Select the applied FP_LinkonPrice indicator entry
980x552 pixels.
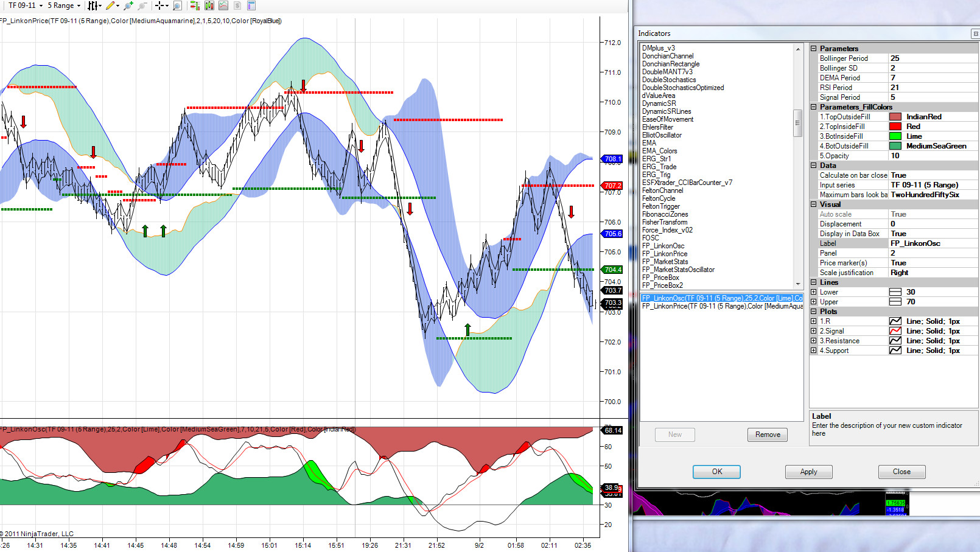pos(722,306)
